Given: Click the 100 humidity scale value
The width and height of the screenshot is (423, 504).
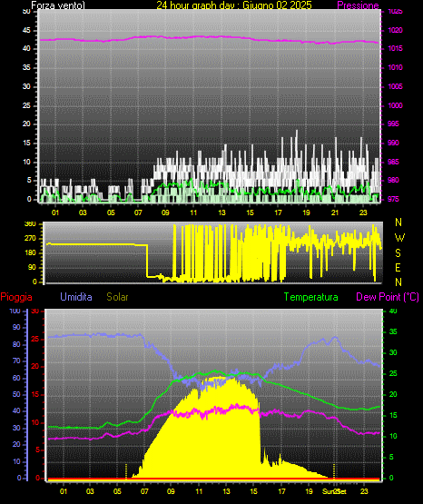Looking at the screenshot, I should point(15,311).
